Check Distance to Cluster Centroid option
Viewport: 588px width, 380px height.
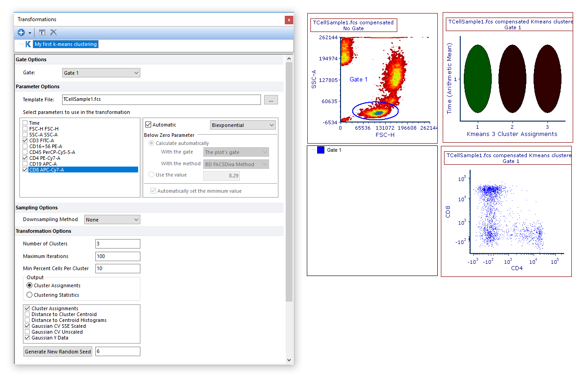coord(27,314)
